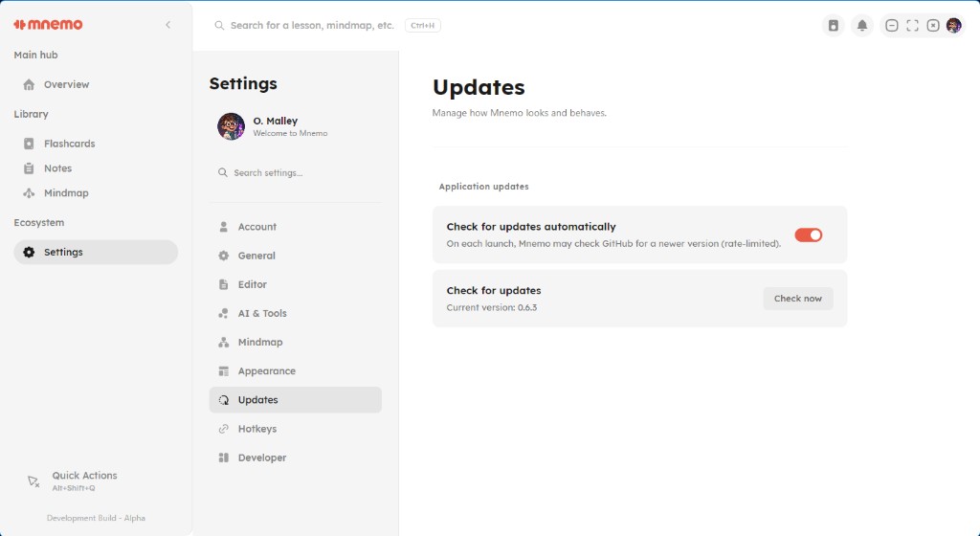
Task: Open Editor settings
Action: coord(296,284)
